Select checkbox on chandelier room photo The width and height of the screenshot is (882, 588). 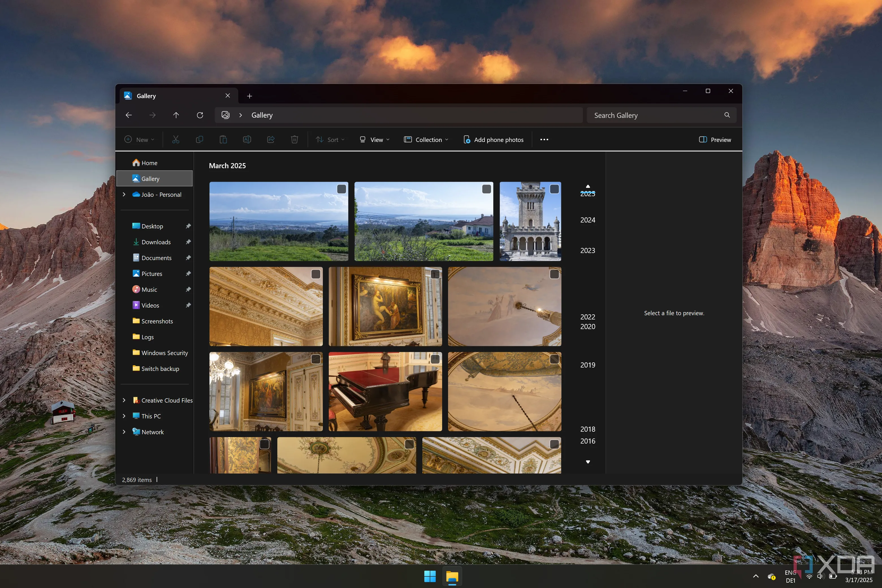click(316, 359)
